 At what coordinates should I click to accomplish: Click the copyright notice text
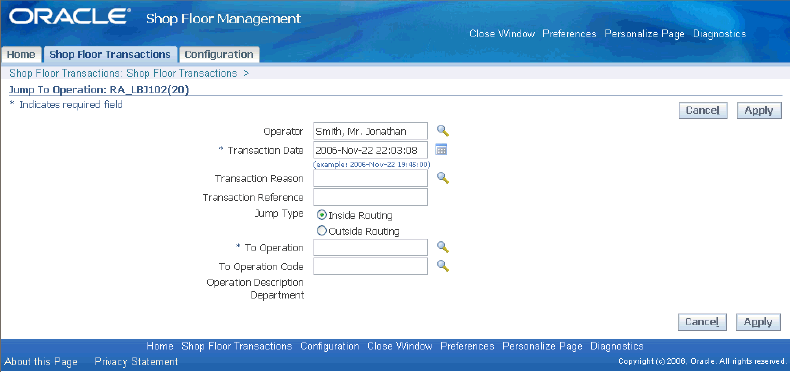[x=702, y=361]
